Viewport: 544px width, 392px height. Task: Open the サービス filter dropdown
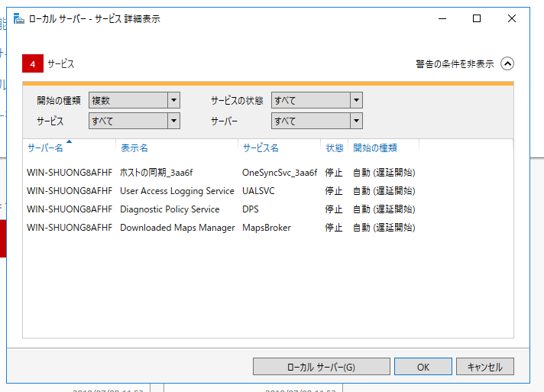pos(134,121)
